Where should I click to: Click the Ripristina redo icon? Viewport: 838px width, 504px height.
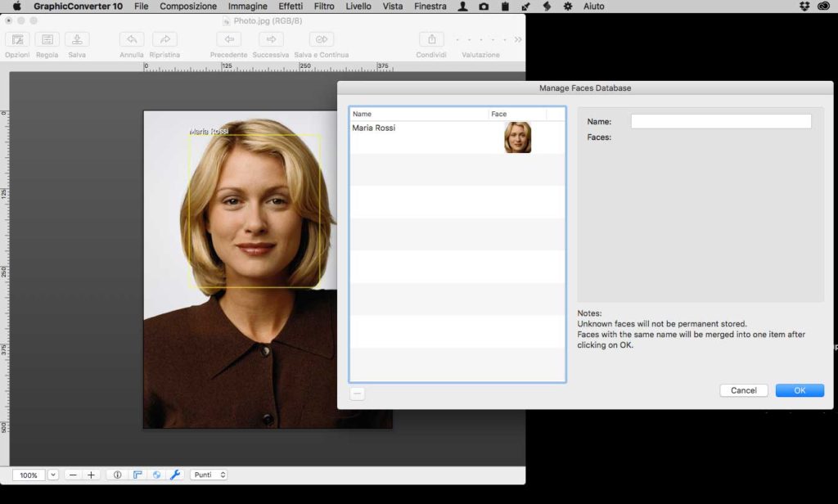[x=164, y=39]
